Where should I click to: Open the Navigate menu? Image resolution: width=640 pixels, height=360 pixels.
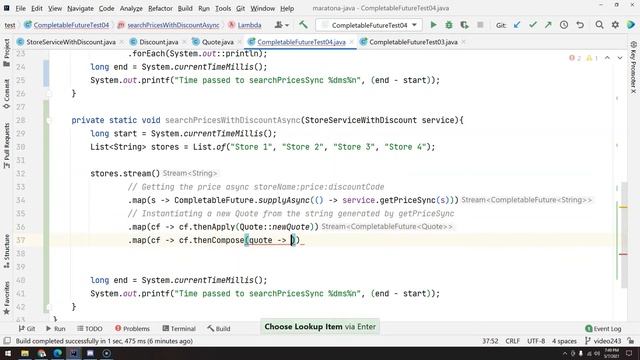(x=80, y=8)
